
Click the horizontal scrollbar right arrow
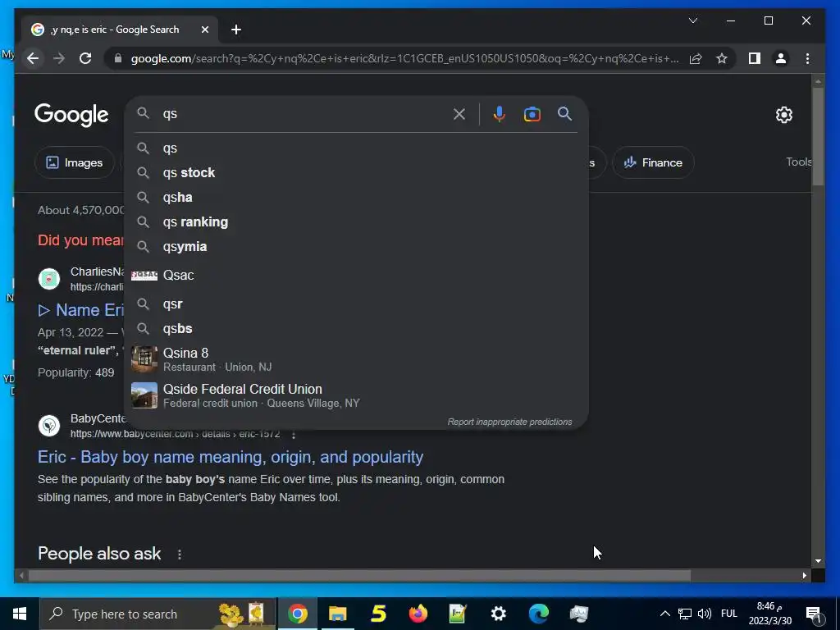(x=804, y=576)
